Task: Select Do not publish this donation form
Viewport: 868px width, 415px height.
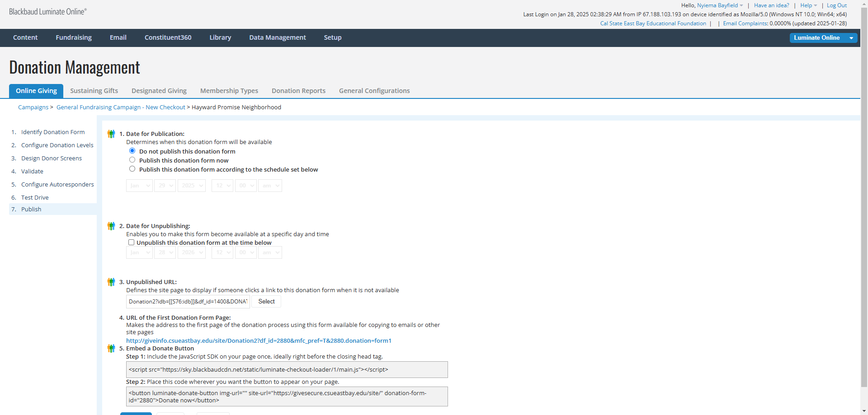Action: 132,151
